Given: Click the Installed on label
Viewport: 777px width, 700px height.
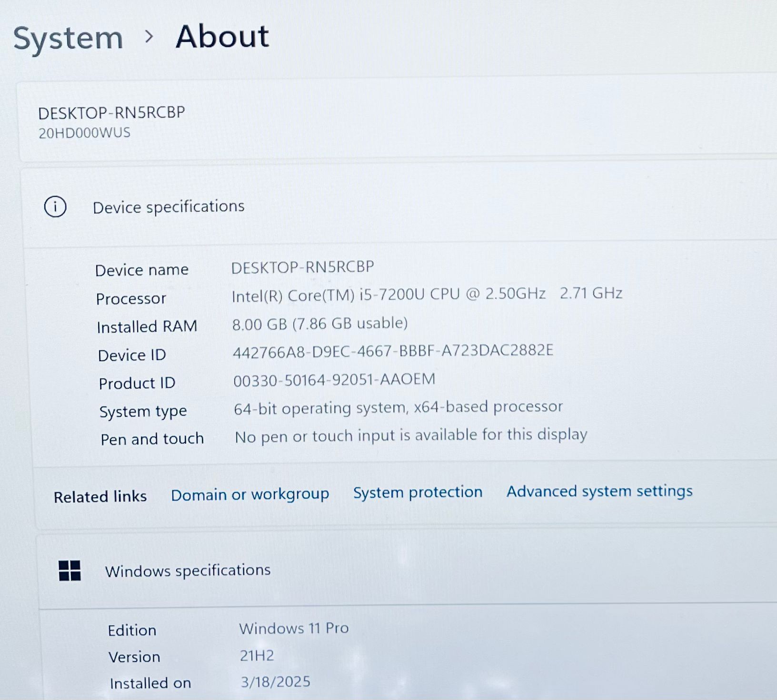Looking at the screenshot, I should [x=150, y=683].
